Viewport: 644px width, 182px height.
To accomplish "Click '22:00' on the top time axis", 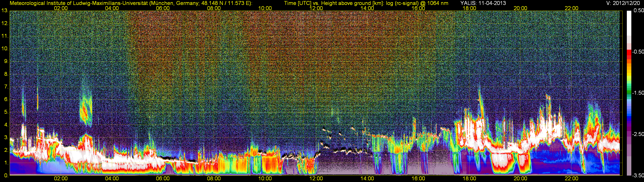I will (x=571, y=8).
